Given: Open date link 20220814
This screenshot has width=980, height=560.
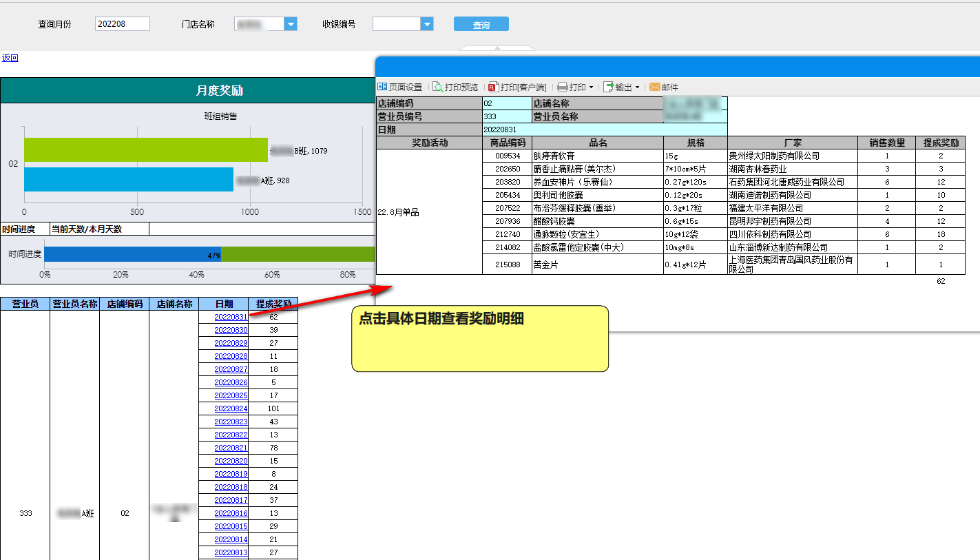Looking at the screenshot, I should [x=231, y=539].
